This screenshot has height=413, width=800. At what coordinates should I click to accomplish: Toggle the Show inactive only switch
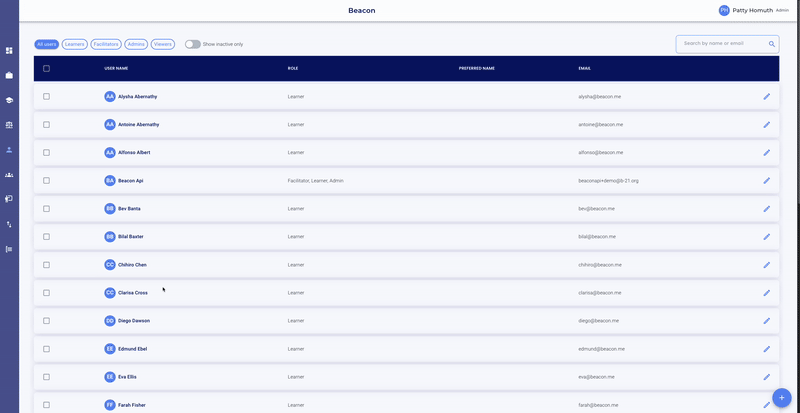192,44
